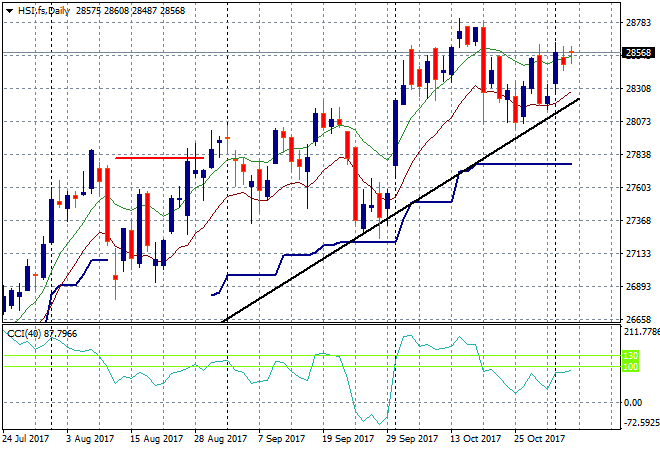Image resolution: width=660 pixels, height=450 pixels.
Task: Click CCI scale value 211.7786
Action: point(641,332)
